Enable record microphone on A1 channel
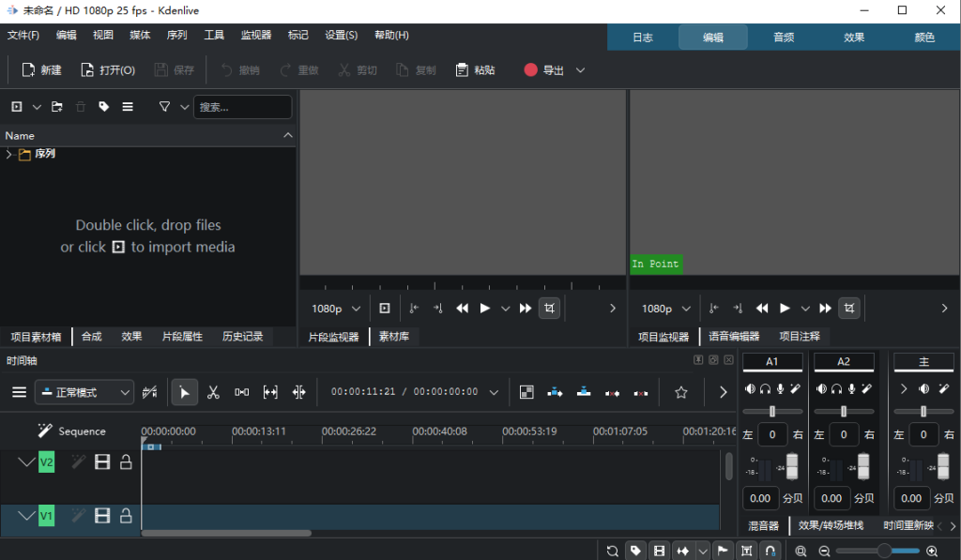This screenshot has width=961, height=560. (780, 388)
